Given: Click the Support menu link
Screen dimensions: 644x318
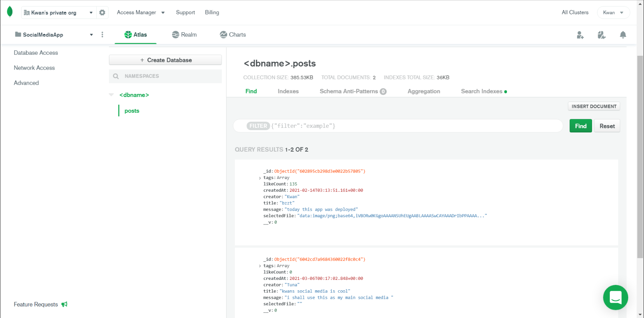Looking at the screenshot, I should coord(186,12).
